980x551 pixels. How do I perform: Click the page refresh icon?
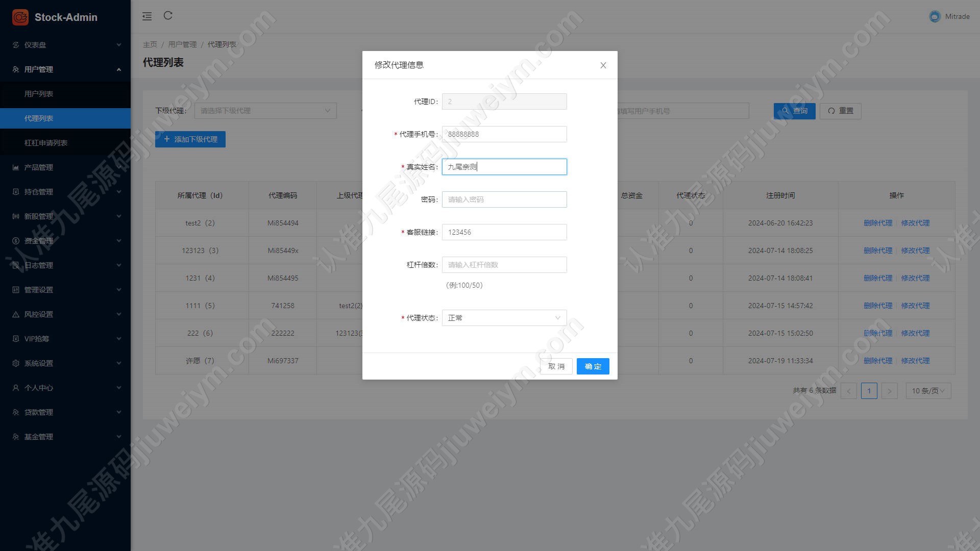click(x=168, y=16)
